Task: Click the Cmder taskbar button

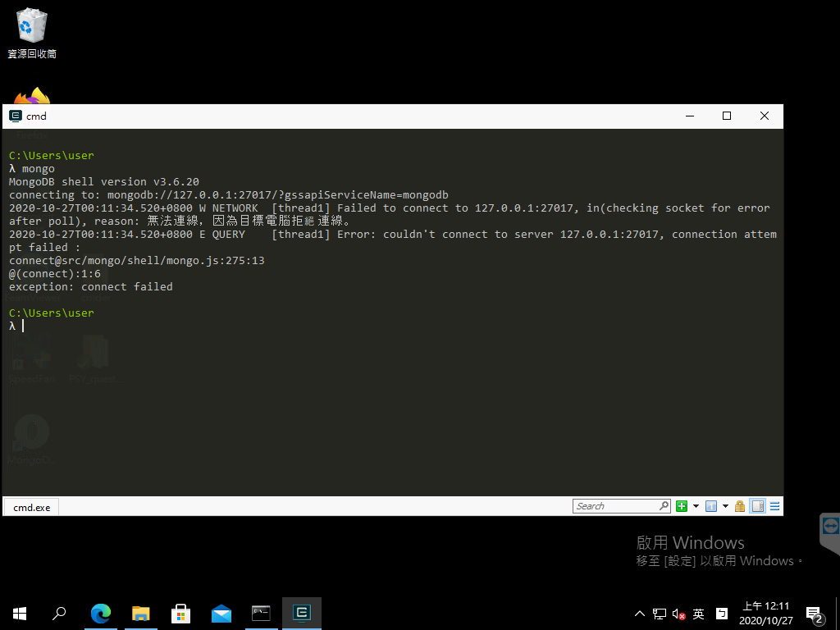Action: point(302,614)
